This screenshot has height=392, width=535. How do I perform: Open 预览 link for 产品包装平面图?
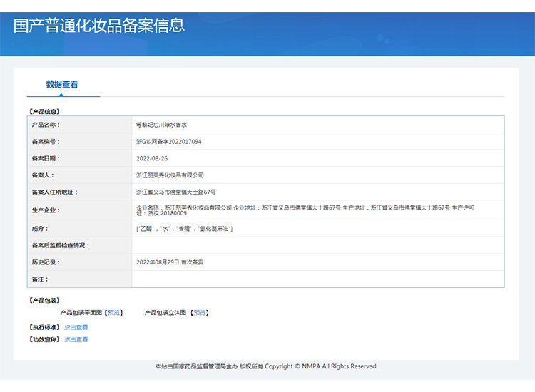coord(113,313)
